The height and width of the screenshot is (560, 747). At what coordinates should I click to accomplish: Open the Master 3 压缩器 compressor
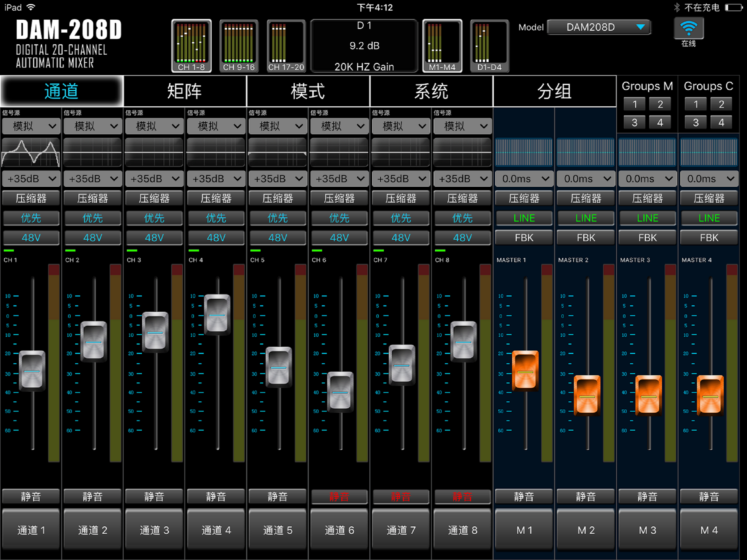coord(647,198)
